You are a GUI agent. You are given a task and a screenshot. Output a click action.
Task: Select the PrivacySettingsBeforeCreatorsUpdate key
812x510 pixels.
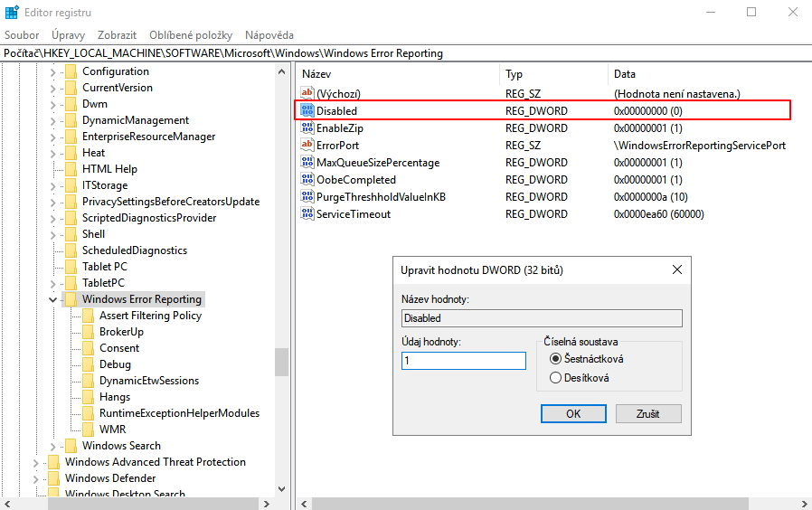pos(171,202)
